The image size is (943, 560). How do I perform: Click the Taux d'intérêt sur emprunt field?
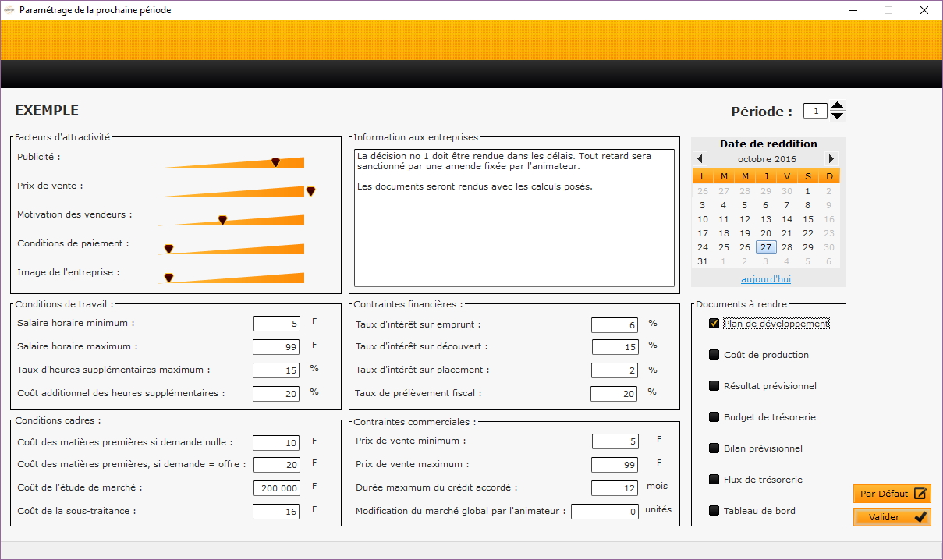tap(615, 324)
